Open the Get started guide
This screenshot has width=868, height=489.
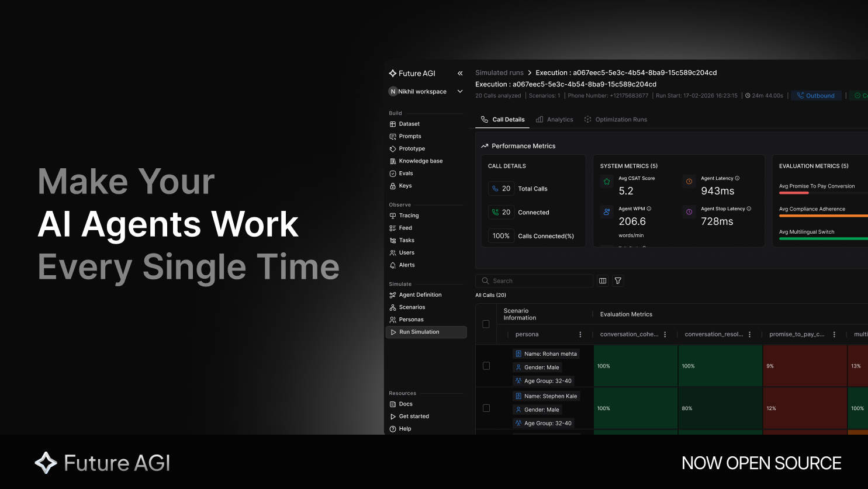(x=409, y=417)
